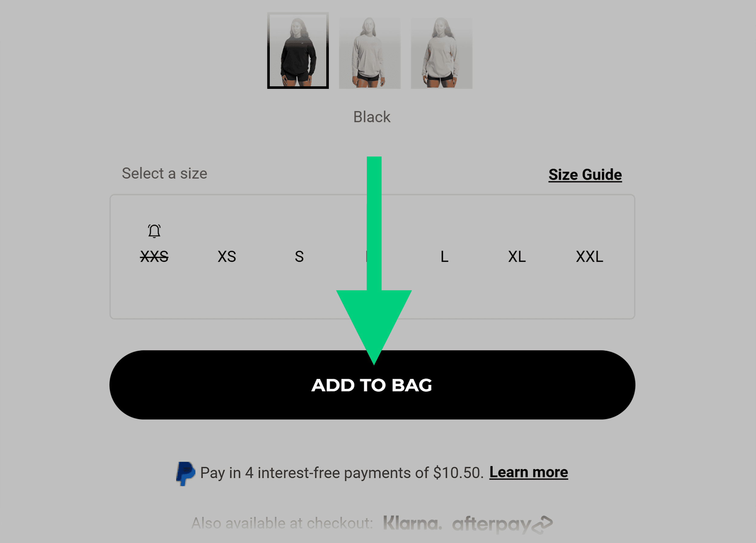Select size XXS out-of-stock
Viewport: 756px width, 543px height.
pos(154,256)
